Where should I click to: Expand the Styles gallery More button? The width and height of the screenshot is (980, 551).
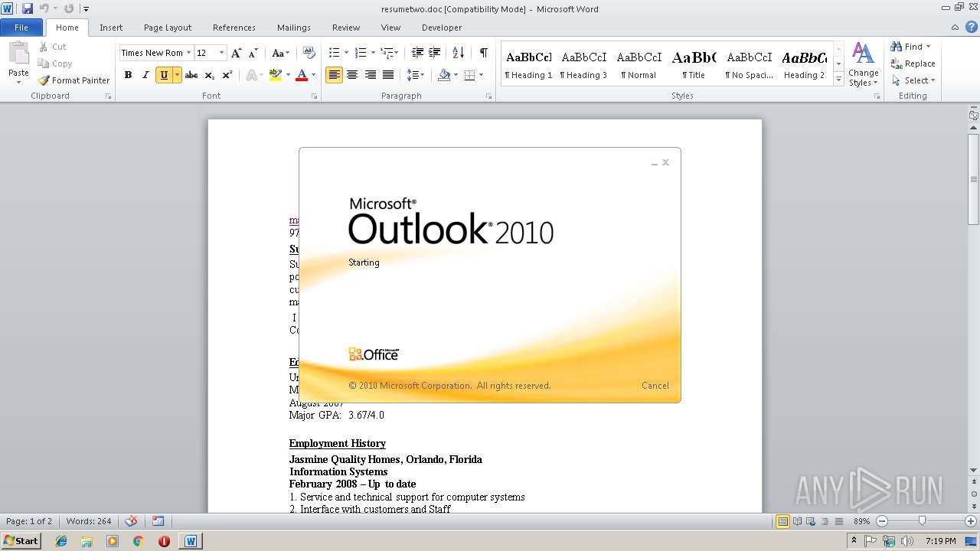point(839,80)
